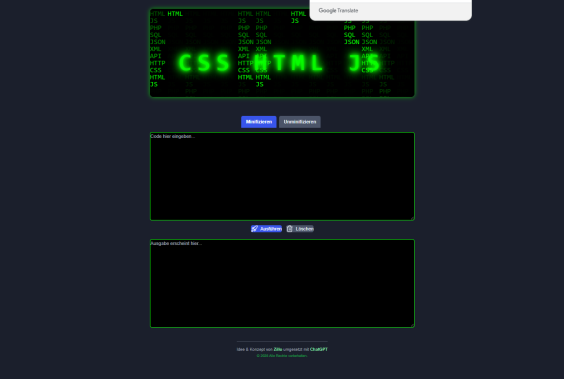Click into the 'Code hier eingeben...' textarea
The image size is (564, 379).
point(282,176)
